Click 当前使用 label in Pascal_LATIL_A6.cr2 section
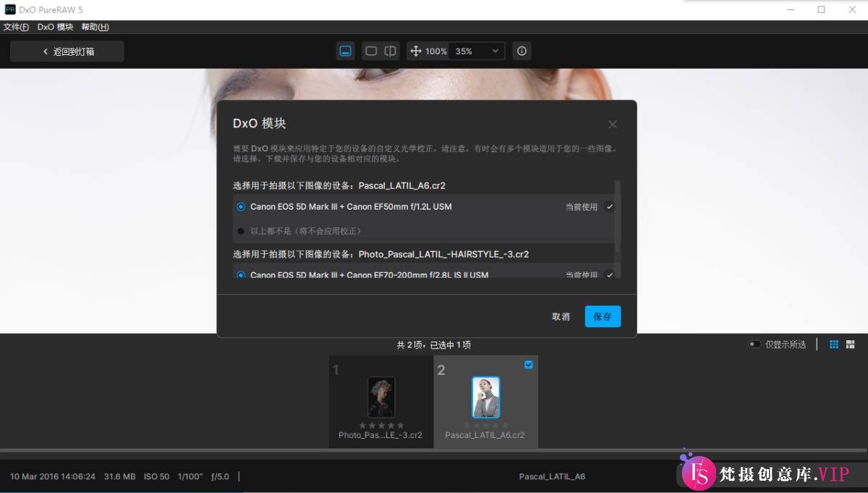 [x=582, y=207]
